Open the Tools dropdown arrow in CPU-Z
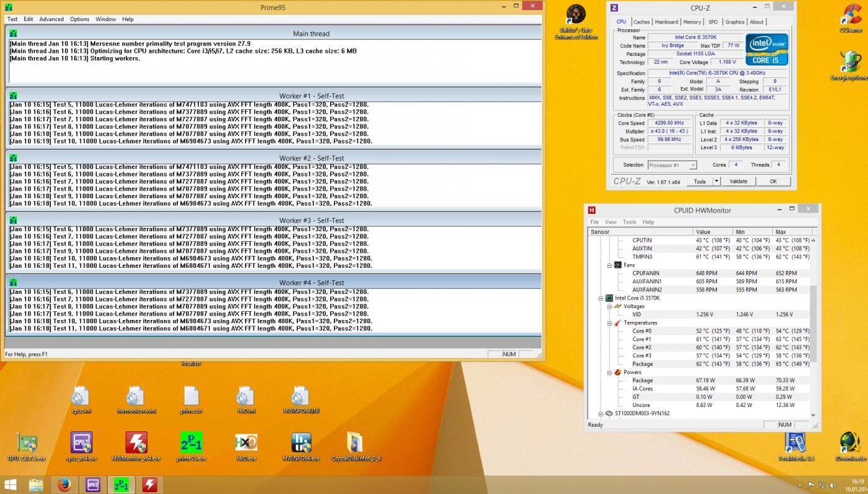The image size is (868, 494). 716,181
